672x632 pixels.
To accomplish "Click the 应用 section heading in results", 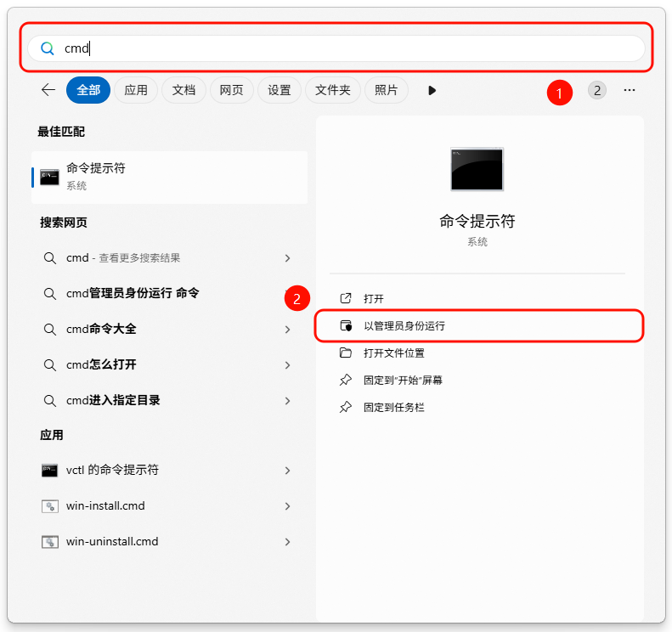I will (x=52, y=435).
